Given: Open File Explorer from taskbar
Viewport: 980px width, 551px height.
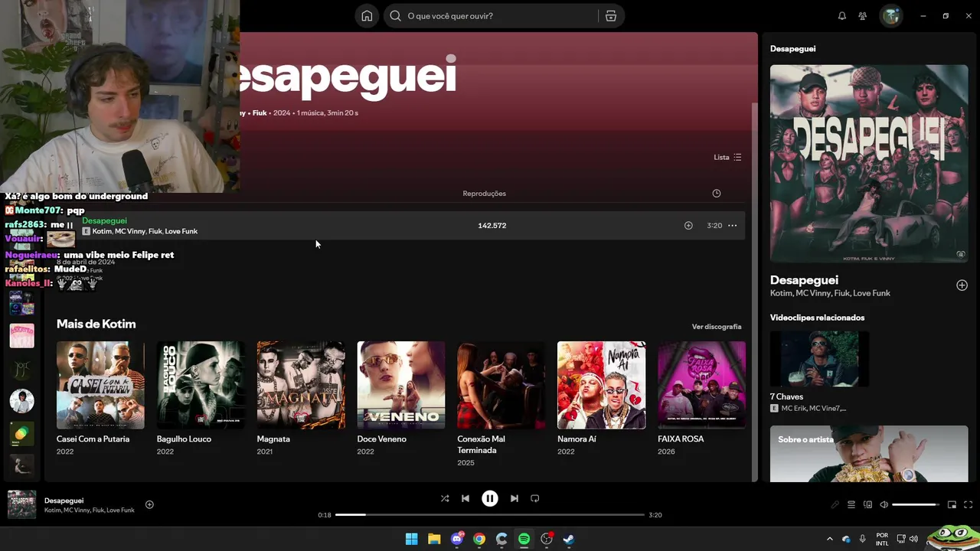Looking at the screenshot, I should point(434,539).
